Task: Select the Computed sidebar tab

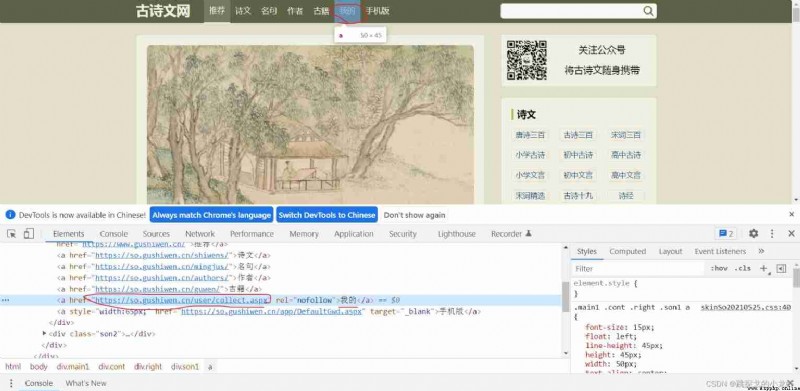Action: click(x=628, y=251)
